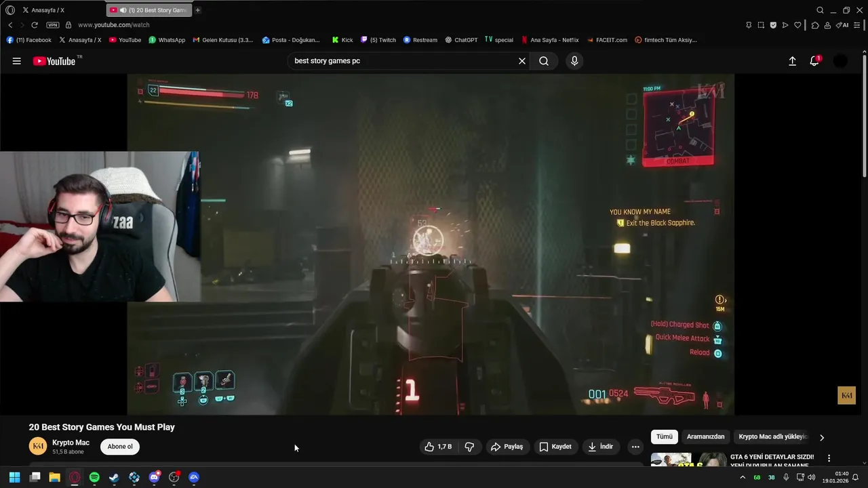Open OBS Studio from the taskbar
The height and width of the screenshot is (488, 868).
coord(174,477)
